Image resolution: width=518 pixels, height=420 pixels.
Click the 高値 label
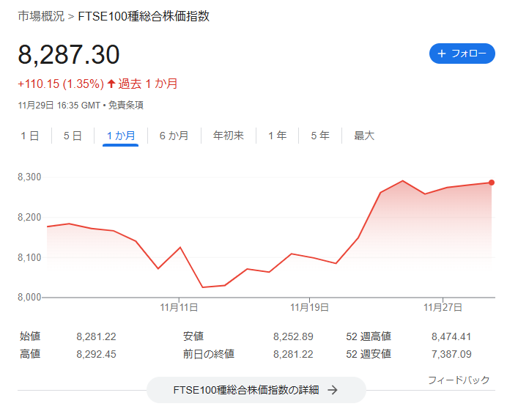tap(30, 354)
